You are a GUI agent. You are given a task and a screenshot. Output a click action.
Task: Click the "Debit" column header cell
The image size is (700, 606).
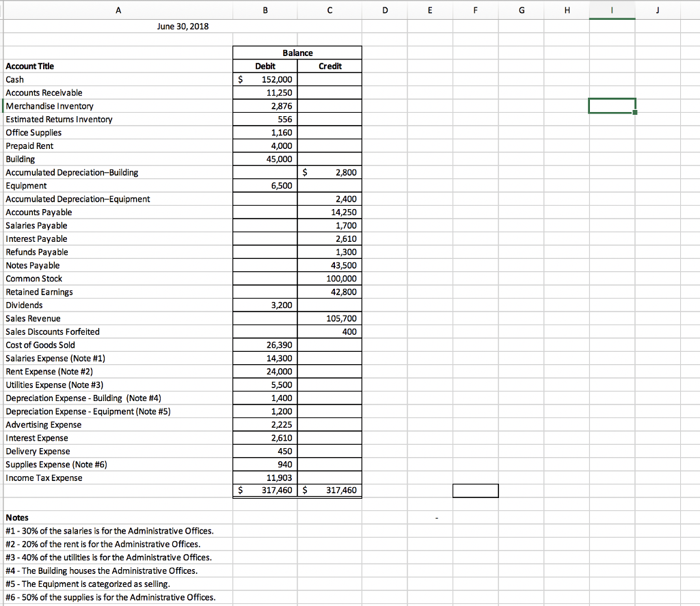[265, 66]
